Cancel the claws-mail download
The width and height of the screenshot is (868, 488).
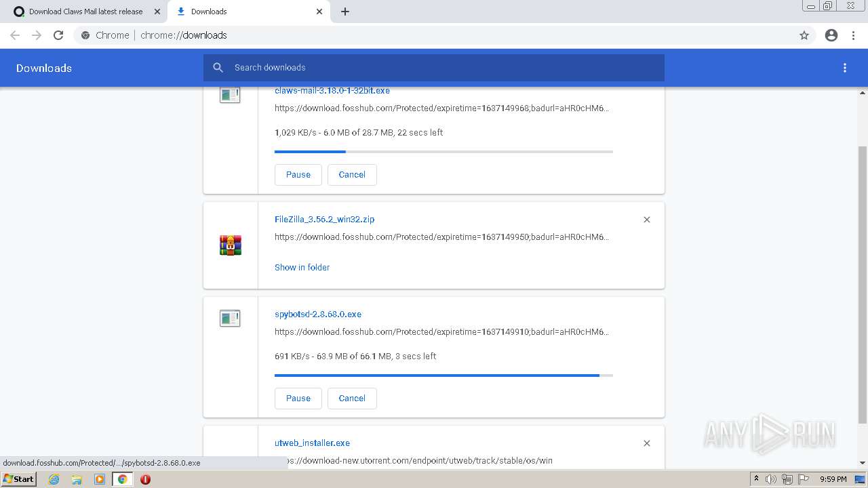tap(352, 174)
